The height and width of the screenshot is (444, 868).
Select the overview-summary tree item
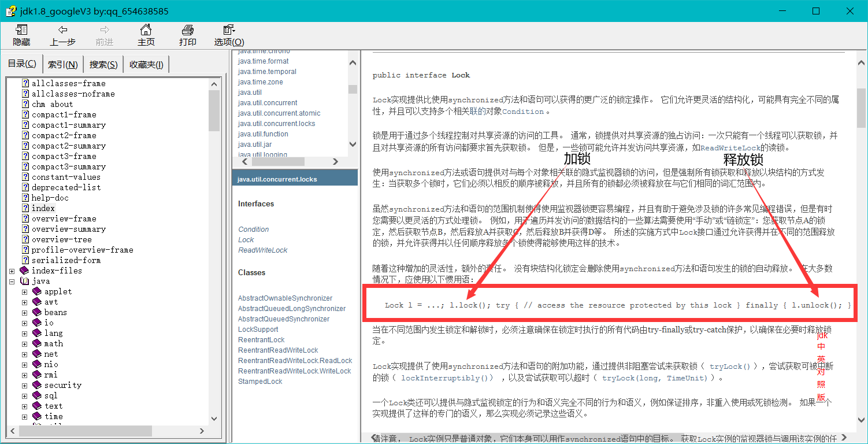69,229
